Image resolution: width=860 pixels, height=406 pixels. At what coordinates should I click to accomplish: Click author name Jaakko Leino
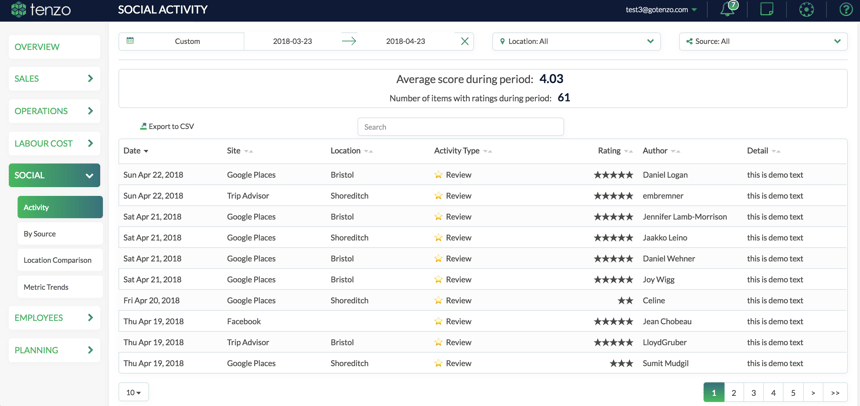coord(665,238)
